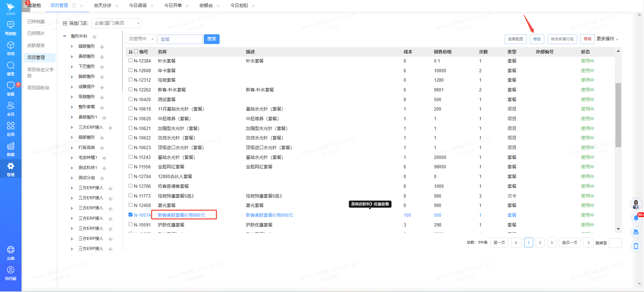Click the 修改 button
Viewport: 644px width, 292px height.
[x=537, y=39]
